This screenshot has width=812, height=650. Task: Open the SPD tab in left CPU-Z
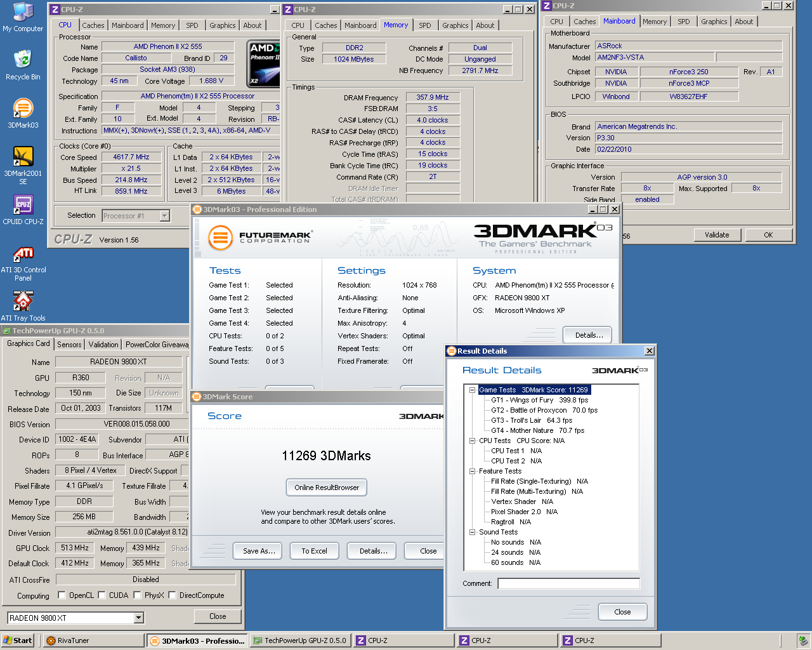[192, 25]
